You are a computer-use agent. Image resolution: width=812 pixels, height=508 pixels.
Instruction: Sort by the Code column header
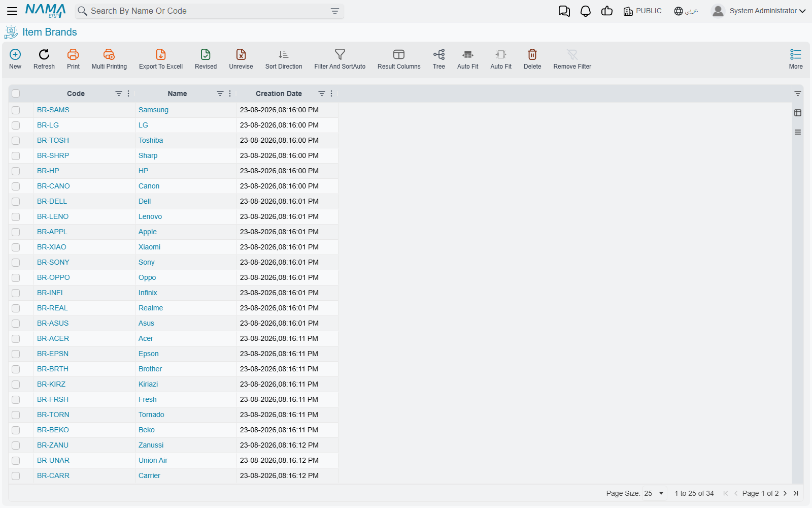tap(76, 93)
